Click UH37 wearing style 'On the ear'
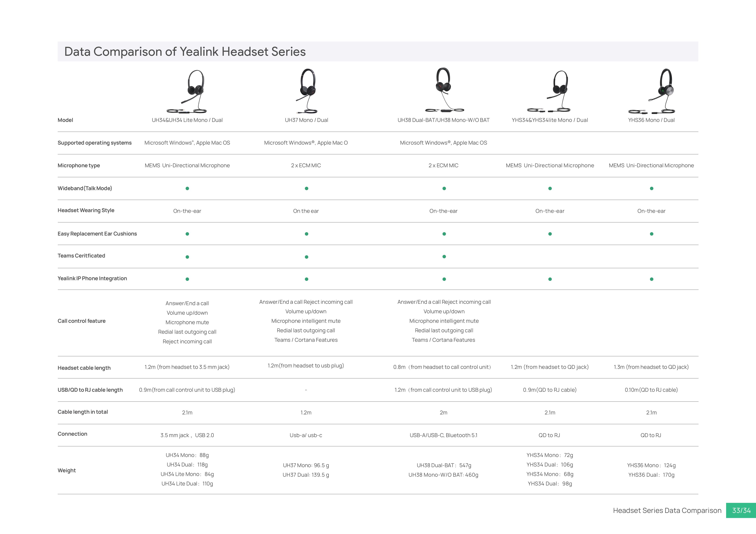Viewport: 756px width, 534px height. [x=306, y=211]
